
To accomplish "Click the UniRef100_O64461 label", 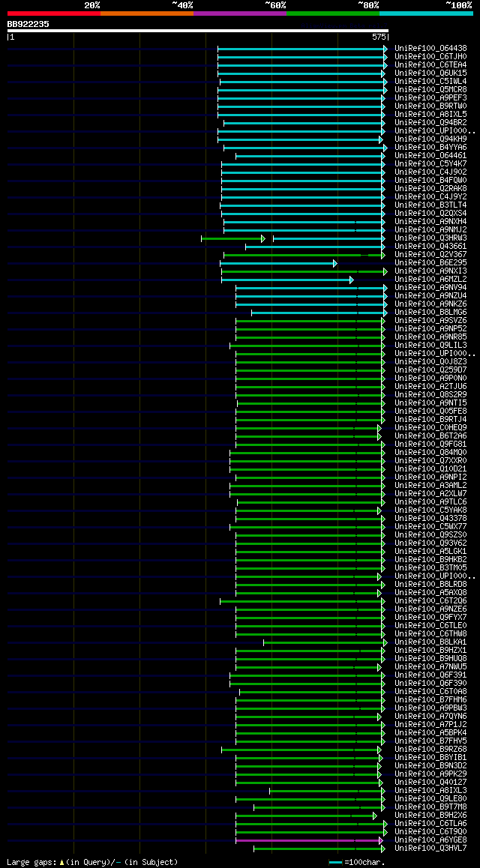I will point(430,156).
